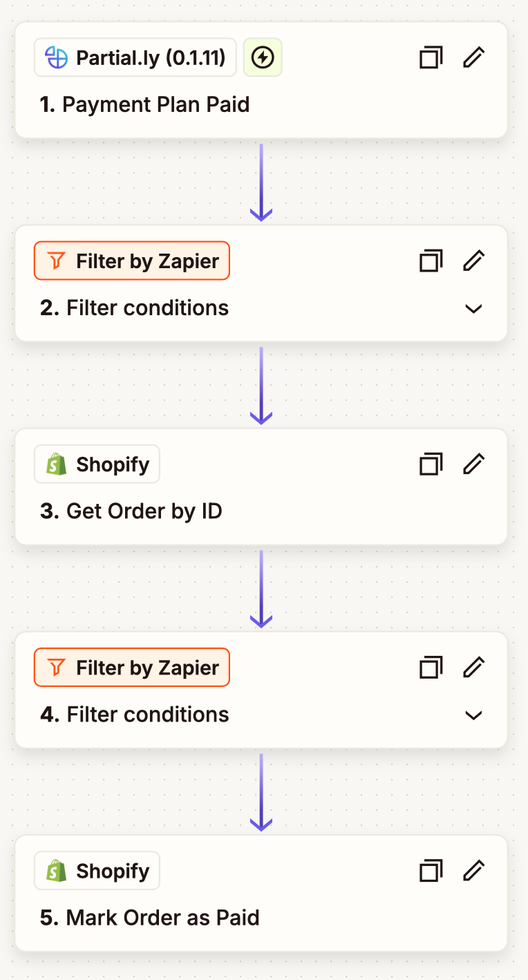Click the lightning bolt trigger badge
The height and width of the screenshot is (980, 528).
pos(263,57)
